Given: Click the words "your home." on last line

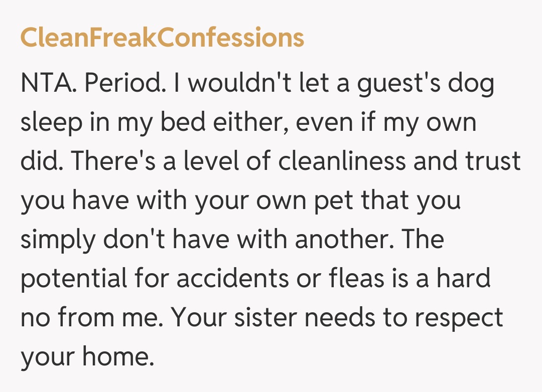Looking at the screenshot, I should tap(86, 356).
